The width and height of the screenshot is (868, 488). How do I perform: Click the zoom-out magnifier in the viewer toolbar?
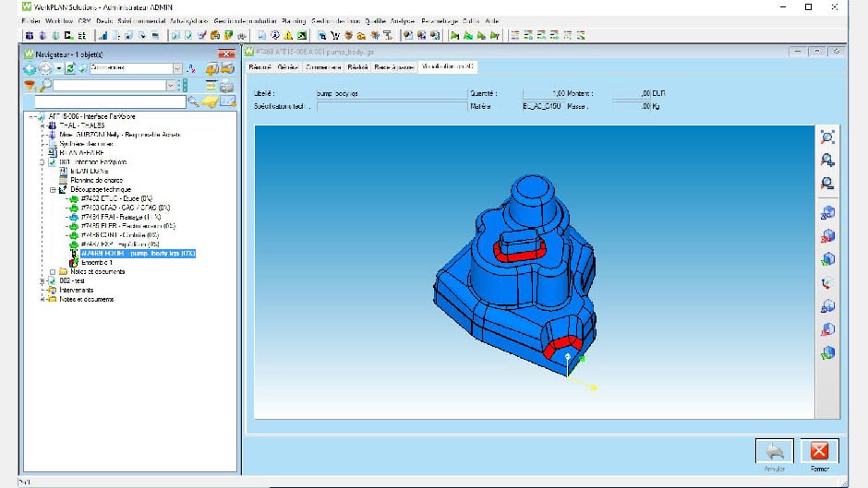pos(827,183)
